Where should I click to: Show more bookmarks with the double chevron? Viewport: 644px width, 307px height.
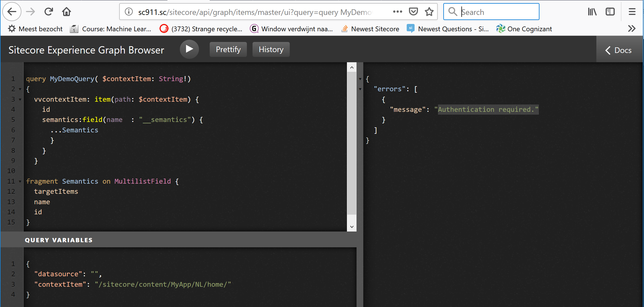632,29
